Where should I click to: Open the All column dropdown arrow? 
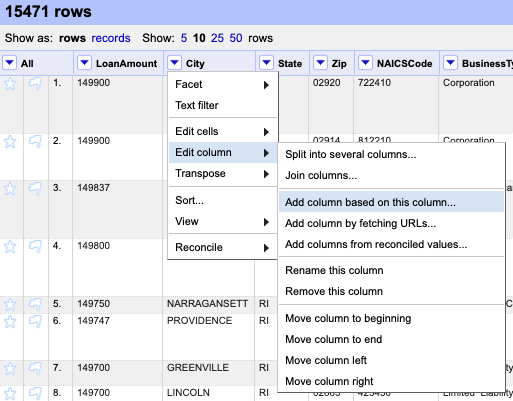[x=9, y=63]
